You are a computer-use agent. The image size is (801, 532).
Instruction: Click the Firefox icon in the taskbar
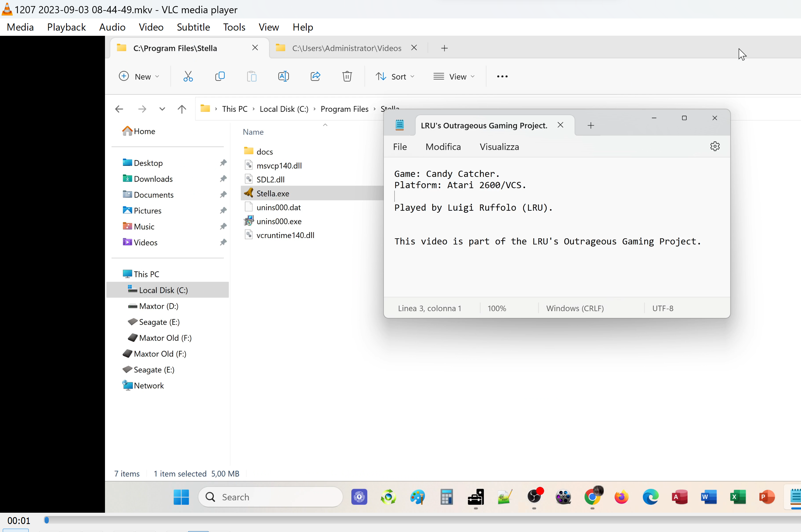[x=621, y=497]
